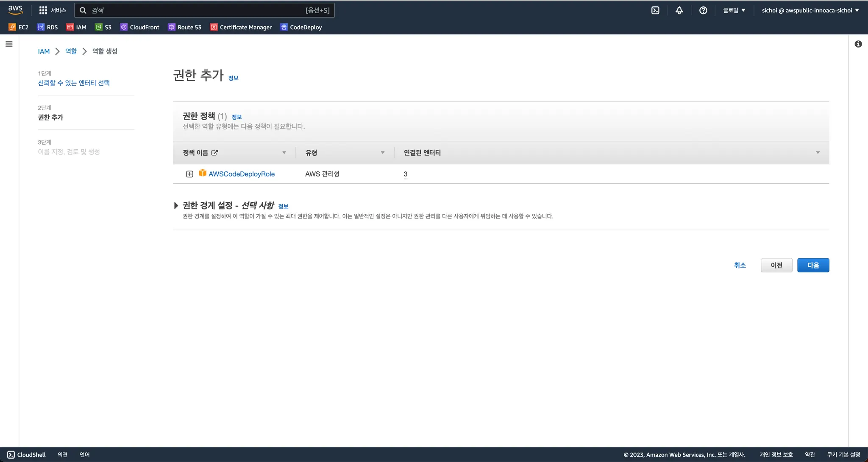Viewport: 868px width, 462px height.
Task: Expand the permissions boundary settings section
Action: (176, 206)
